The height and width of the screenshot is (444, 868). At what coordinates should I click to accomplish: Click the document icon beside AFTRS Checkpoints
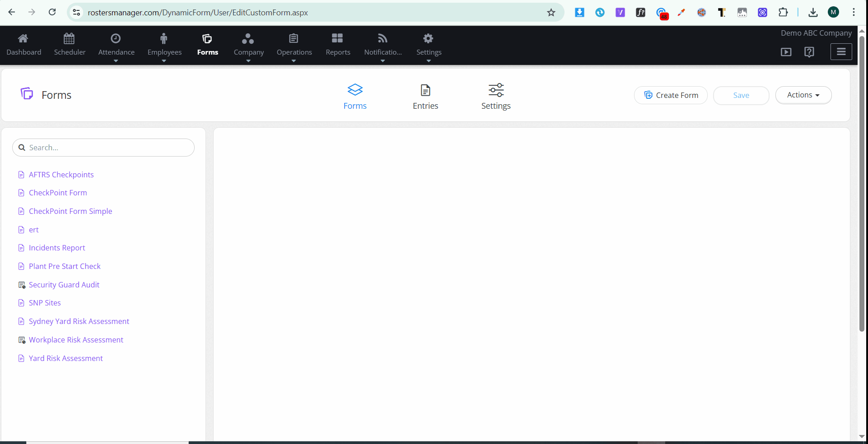pyautogui.click(x=21, y=175)
